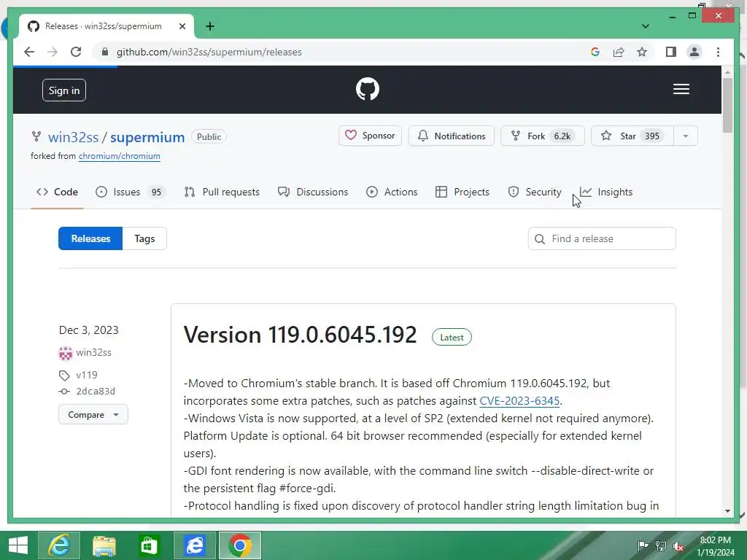Click the Public repository badge
This screenshot has width=747, height=560.
[x=209, y=136]
